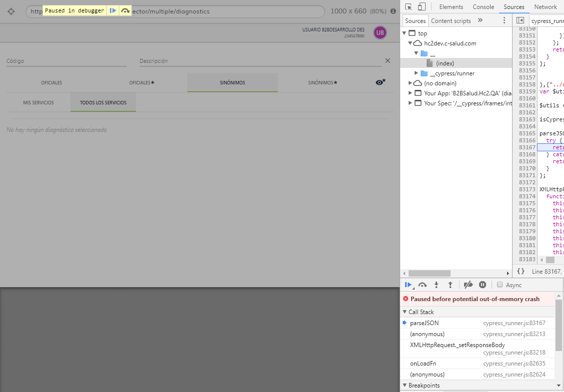Resume script execution in the debugger

[x=409, y=285]
